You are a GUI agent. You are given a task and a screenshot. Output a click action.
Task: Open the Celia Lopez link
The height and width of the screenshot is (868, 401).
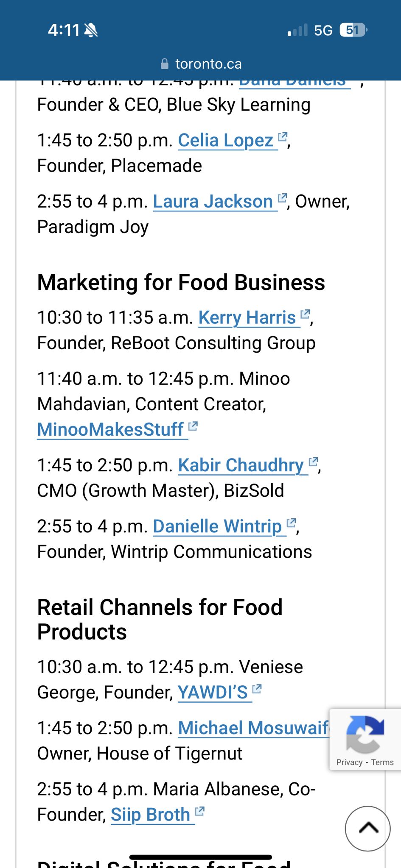pyautogui.click(x=225, y=141)
